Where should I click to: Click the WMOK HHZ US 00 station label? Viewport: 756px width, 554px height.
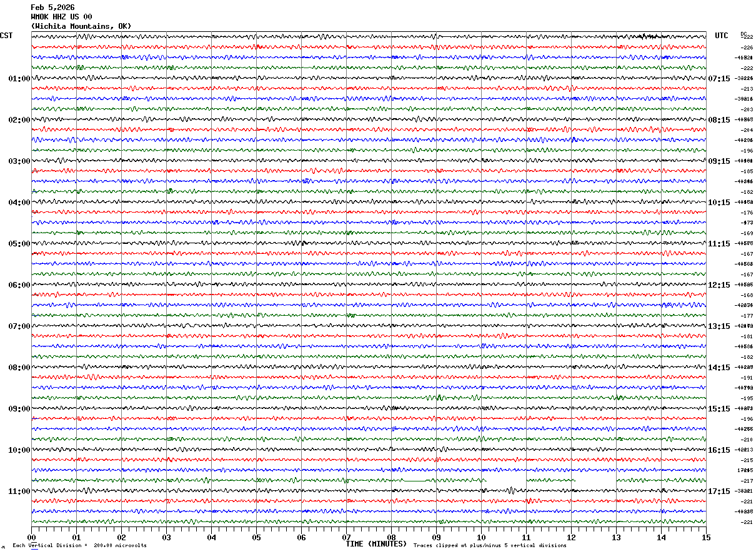61,17
